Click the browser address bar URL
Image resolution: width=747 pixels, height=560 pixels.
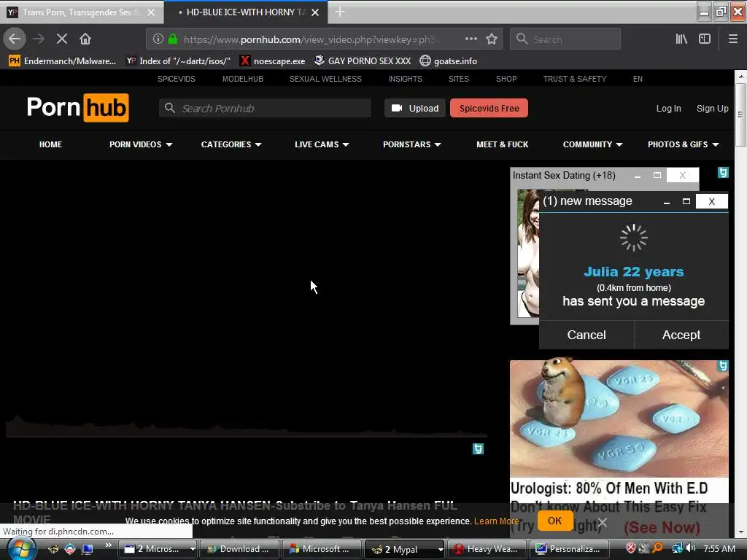click(309, 39)
